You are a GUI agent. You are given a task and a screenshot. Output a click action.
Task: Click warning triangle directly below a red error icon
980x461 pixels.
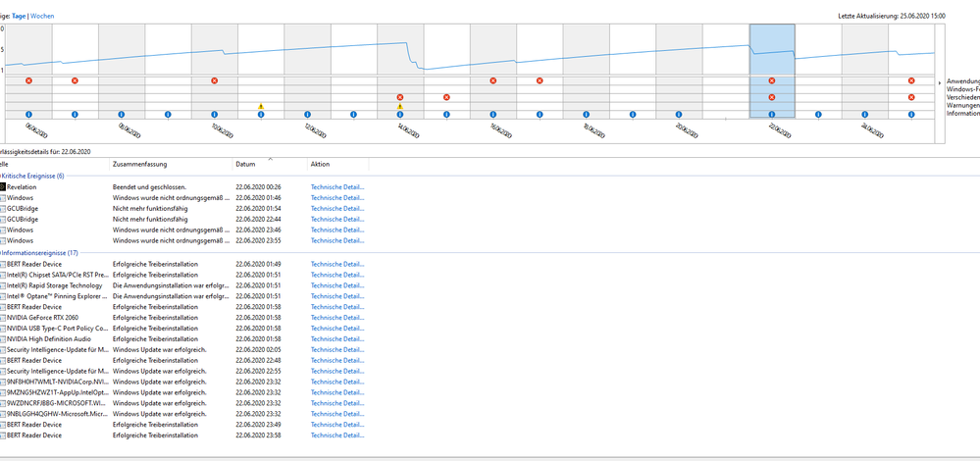pyautogui.click(x=400, y=106)
